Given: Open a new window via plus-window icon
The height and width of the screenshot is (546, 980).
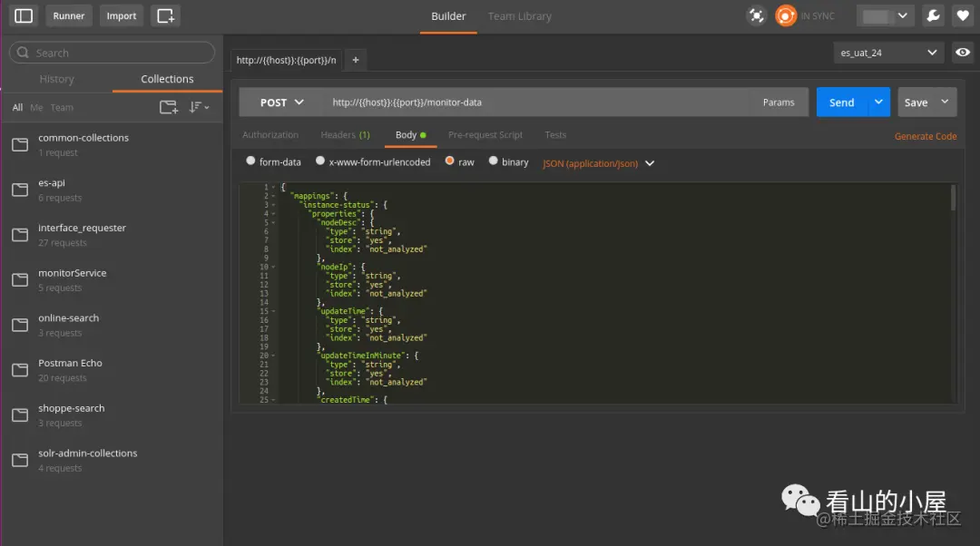Looking at the screenshot, I should pos(166,15).
